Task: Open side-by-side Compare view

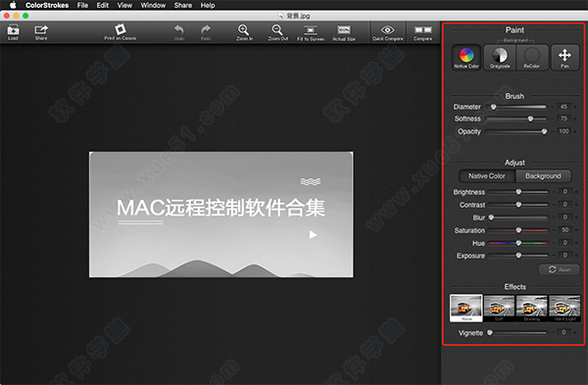Action: (x=422, y=32)
